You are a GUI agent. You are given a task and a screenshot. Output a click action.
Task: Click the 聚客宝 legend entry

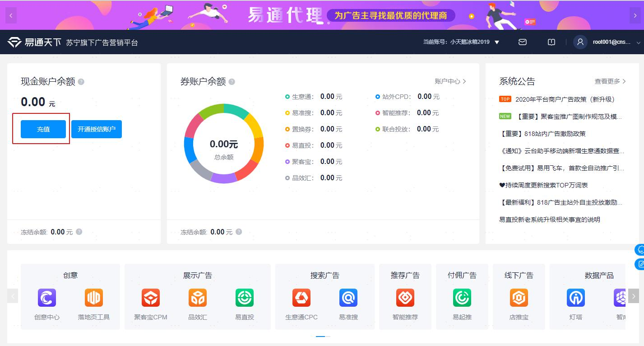pos(314,162)
